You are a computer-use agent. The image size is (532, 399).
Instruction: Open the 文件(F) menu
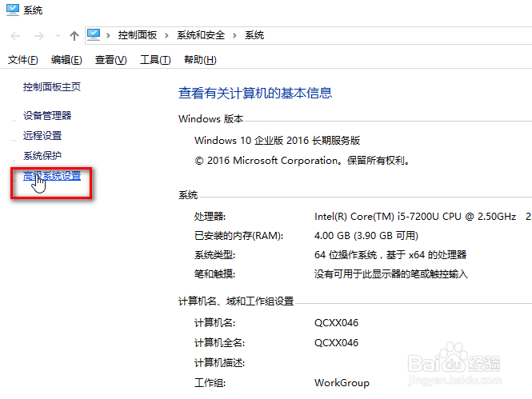point(22,60)
